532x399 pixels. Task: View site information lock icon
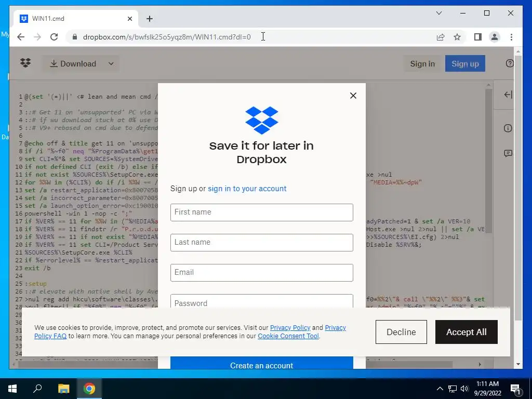pyautogui.click(x=75, y=37)
